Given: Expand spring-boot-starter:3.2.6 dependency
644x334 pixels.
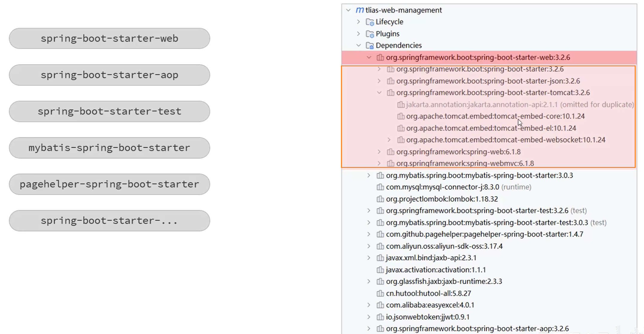Looking at the screenshot, I should click(x=379, y=69).
